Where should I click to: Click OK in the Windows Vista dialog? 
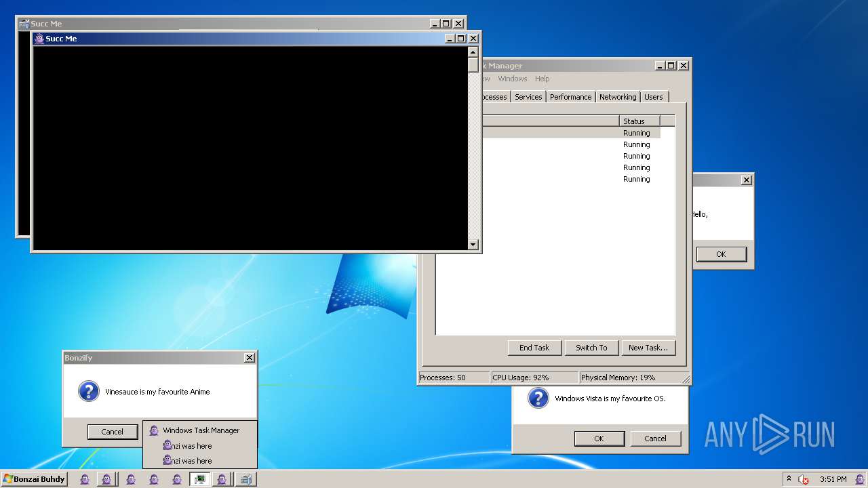[599, 439]
